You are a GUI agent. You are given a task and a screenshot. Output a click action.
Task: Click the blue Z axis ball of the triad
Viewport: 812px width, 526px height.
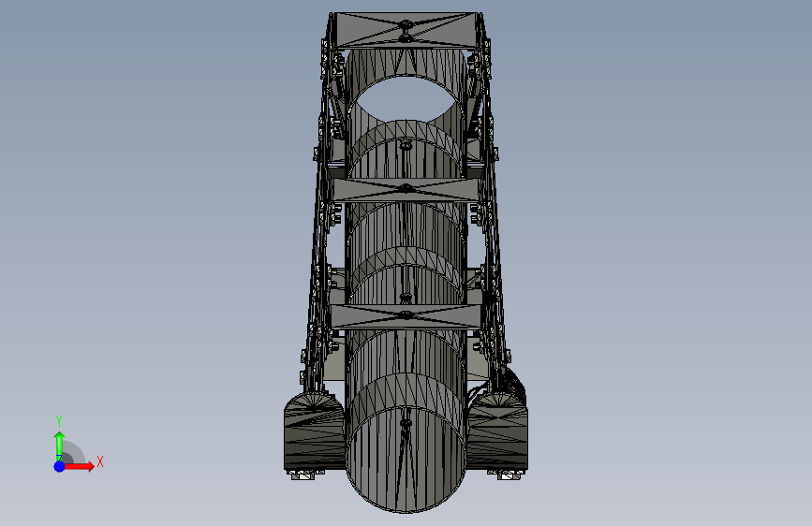click(59, 466)
